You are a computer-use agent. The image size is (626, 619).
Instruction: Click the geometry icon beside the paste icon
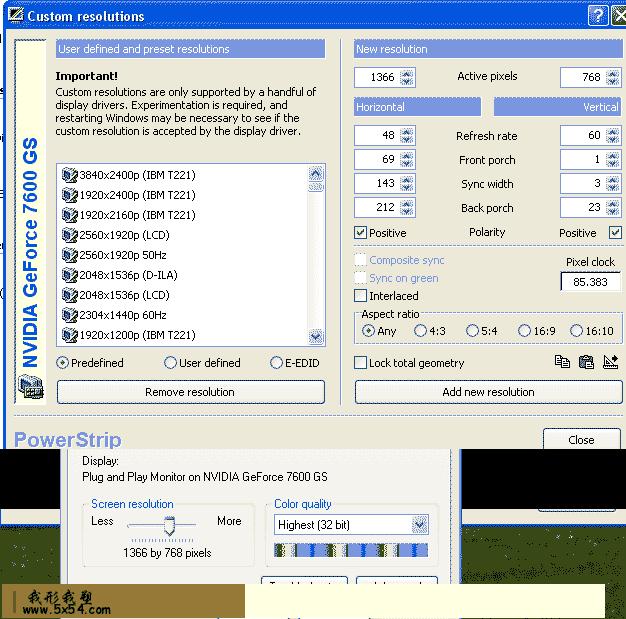click(x=610, y=362)
